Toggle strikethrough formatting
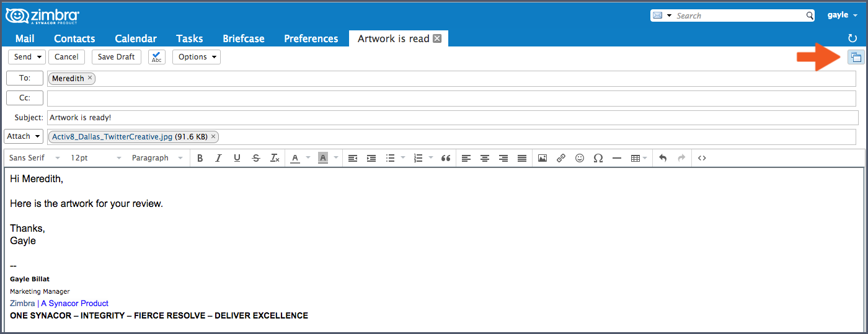Screen dimensions: 868x334 (x=256, y=158)
